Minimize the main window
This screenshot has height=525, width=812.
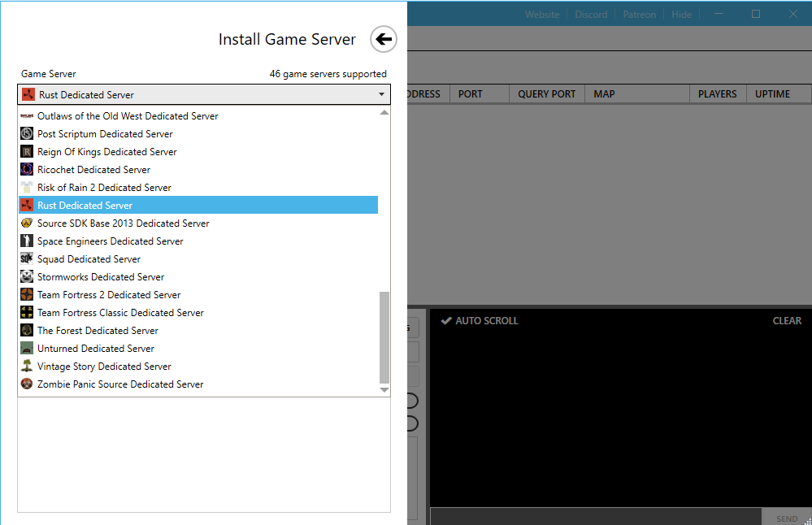point(719,14)
